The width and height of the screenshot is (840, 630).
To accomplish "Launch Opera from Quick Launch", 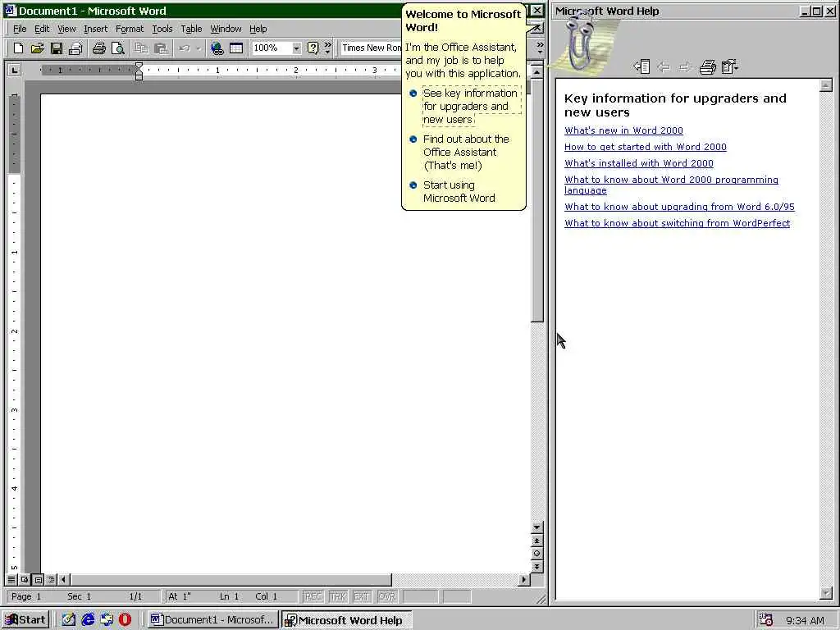I will pyautogui.click(x=125, y=620).
